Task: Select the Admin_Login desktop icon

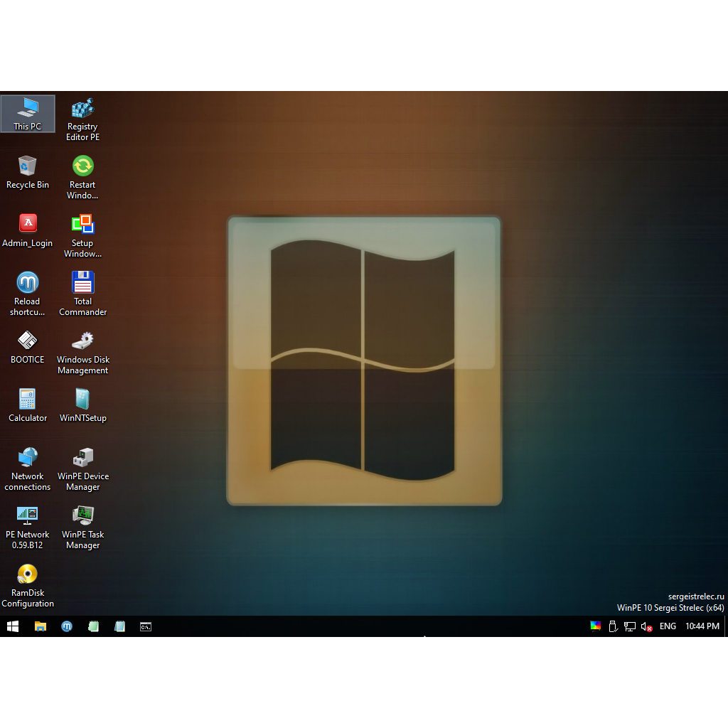Action: (x=28, y=231)
